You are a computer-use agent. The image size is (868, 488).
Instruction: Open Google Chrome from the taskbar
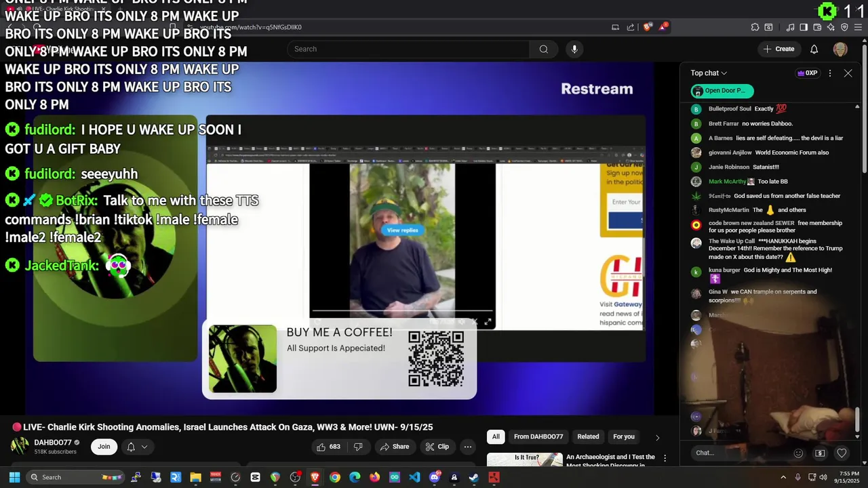coord(335,477)
